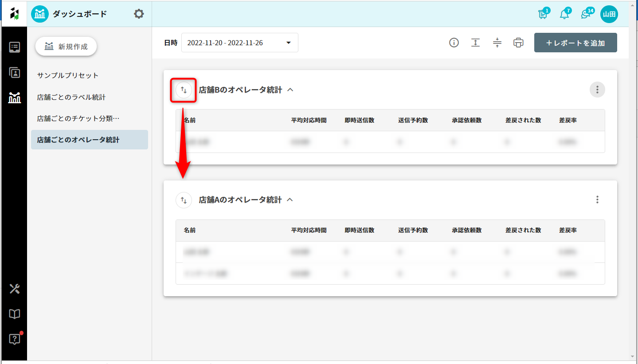
Task: Collapse the 店舗Aのオペレータ統計 report chevron
Action: point(290,200)
